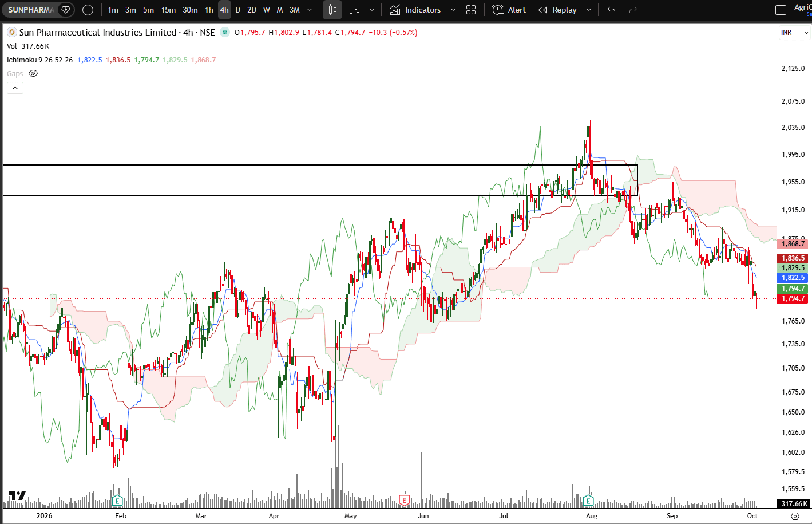
Task: Click the 1,868.7 price axis label
Action: click(x=793, y=244)
